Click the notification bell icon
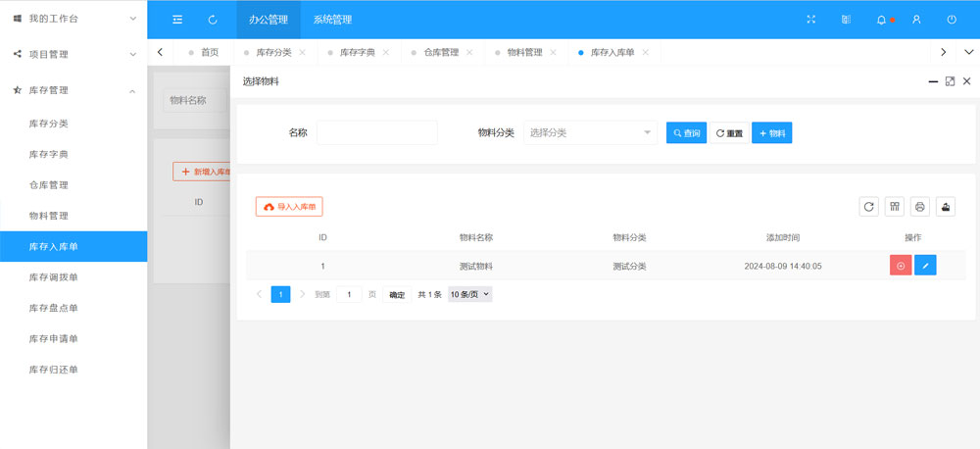The height and width of the screenshot is (449, 980). point(881,20)
